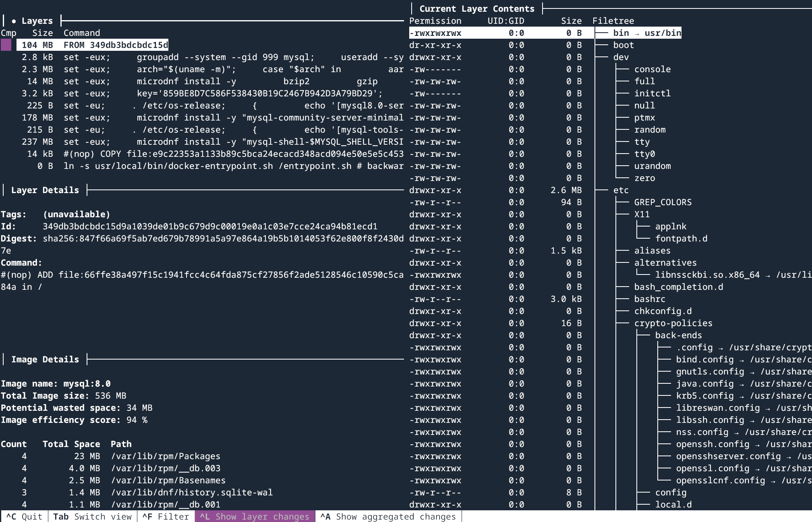The height and width of the screenshot is (522, 812).
Task: Collapse the etc directory node
Action: (x=621, y=190)
